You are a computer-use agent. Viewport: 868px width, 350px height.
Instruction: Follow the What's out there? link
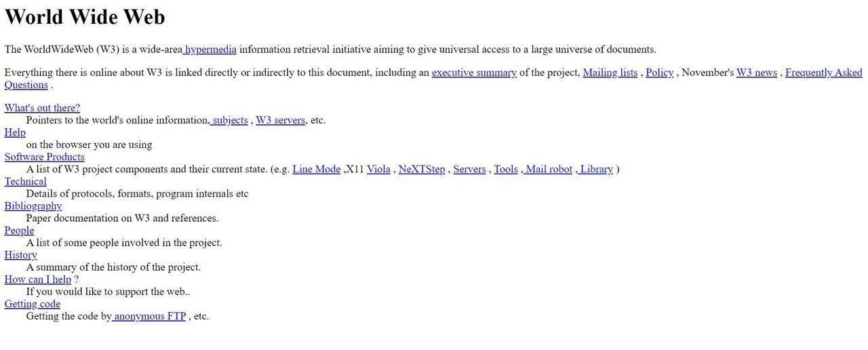coord(42,108)
